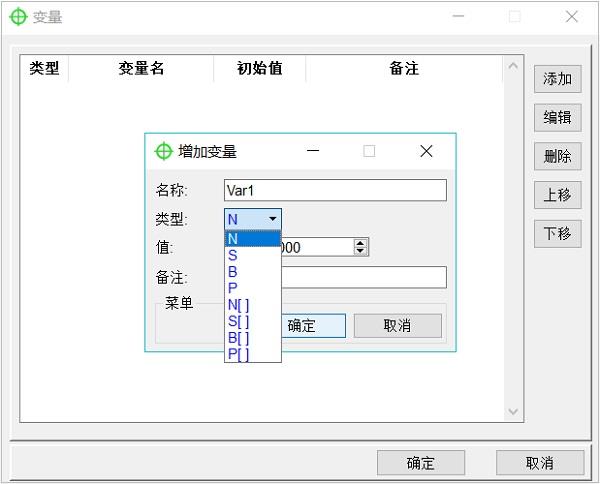Click the 名称 field containing Var1
This screenshot has width=600, height=484.
[335, 190]
